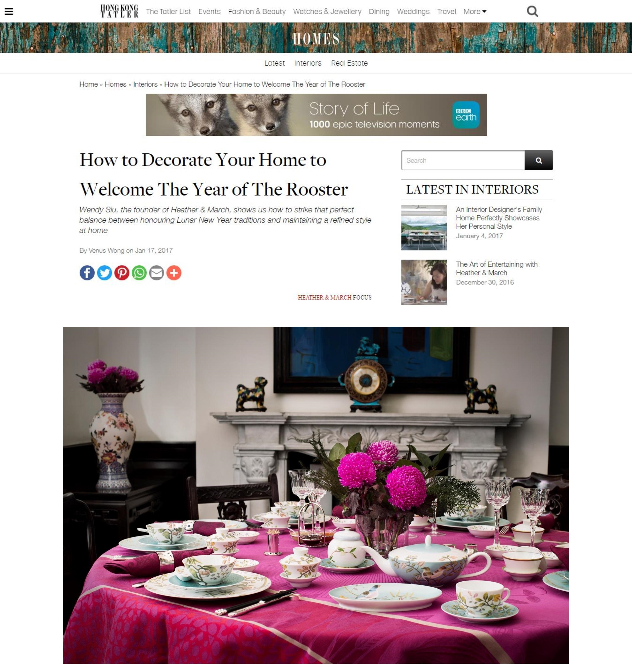Open the hamburger menu icon
This screenshot has height=672, width=632.
tap(9, 12)
